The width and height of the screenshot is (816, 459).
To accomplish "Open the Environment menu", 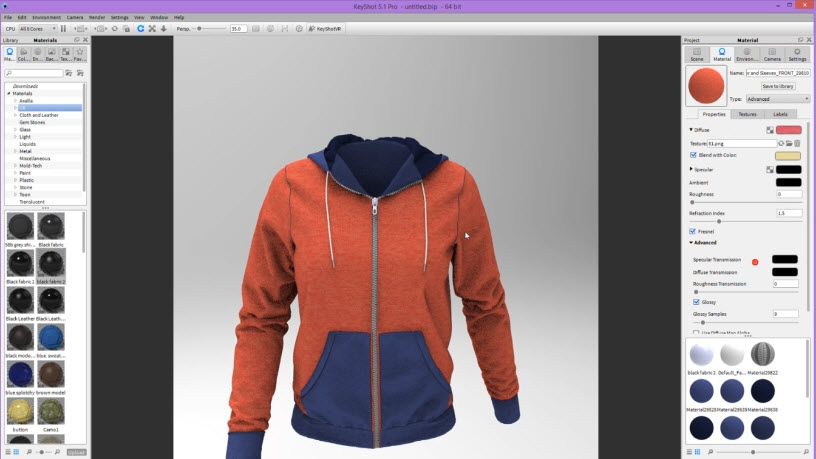I will [46, 18].
